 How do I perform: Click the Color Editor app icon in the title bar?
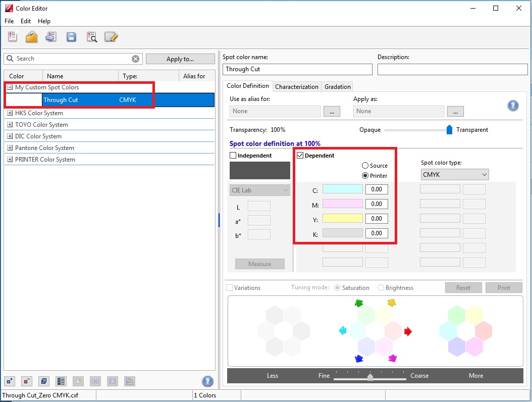point(9,8)
